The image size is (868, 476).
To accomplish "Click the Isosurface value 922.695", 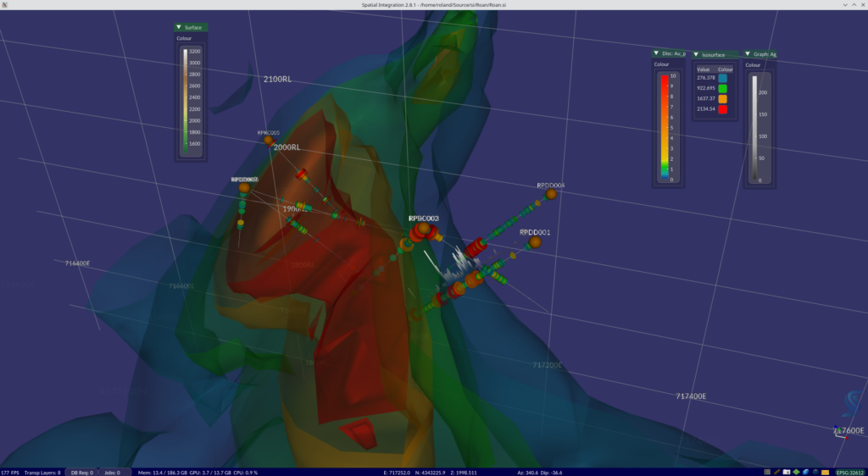I will (x=706, y=88).
